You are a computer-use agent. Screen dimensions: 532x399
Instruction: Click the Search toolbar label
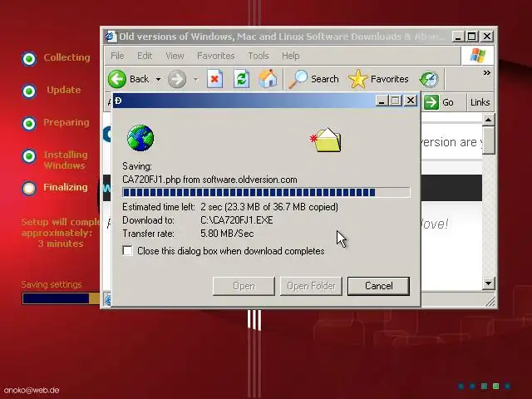pyautogui.click(x=325, y=79)
